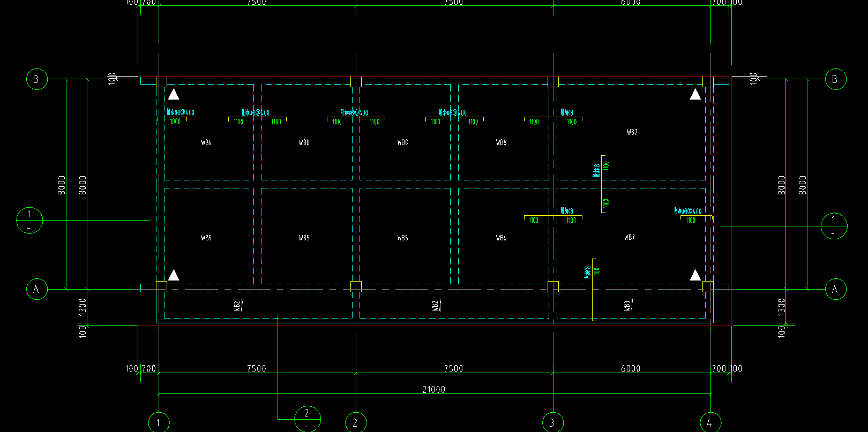
Task: Select the yellow column at axis B-3
Action: point(553,81)
